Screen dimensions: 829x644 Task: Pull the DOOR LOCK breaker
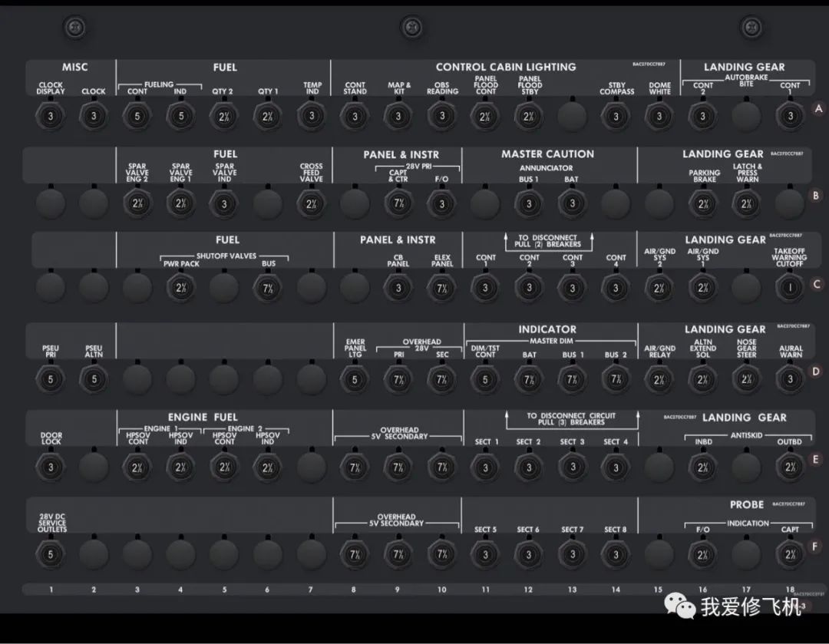click(51, 467)
